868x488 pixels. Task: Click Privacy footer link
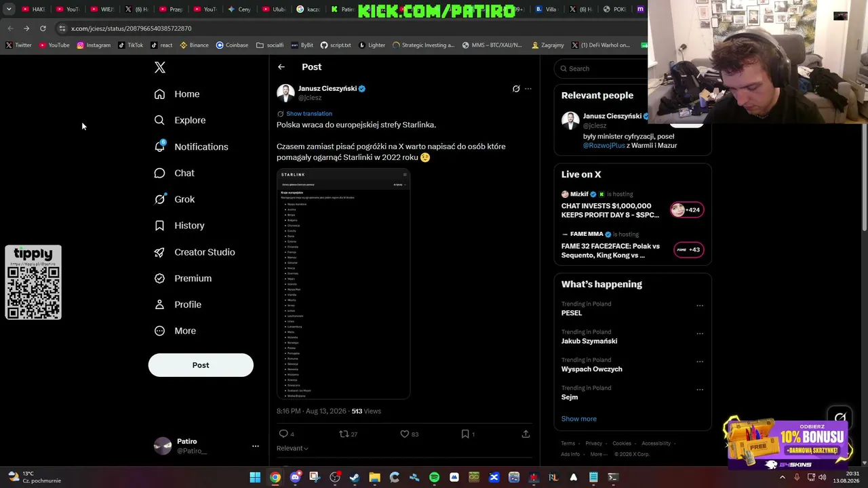click(593, 443)
